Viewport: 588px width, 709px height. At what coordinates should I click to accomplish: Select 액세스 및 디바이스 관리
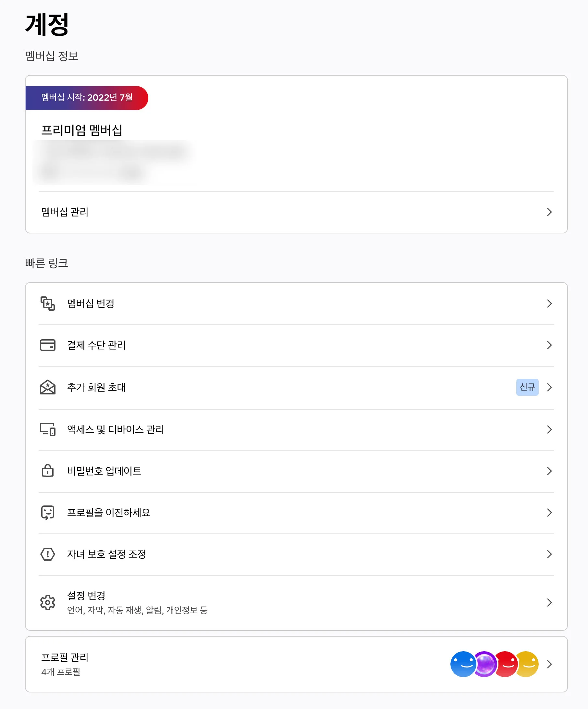pos(116,429)
